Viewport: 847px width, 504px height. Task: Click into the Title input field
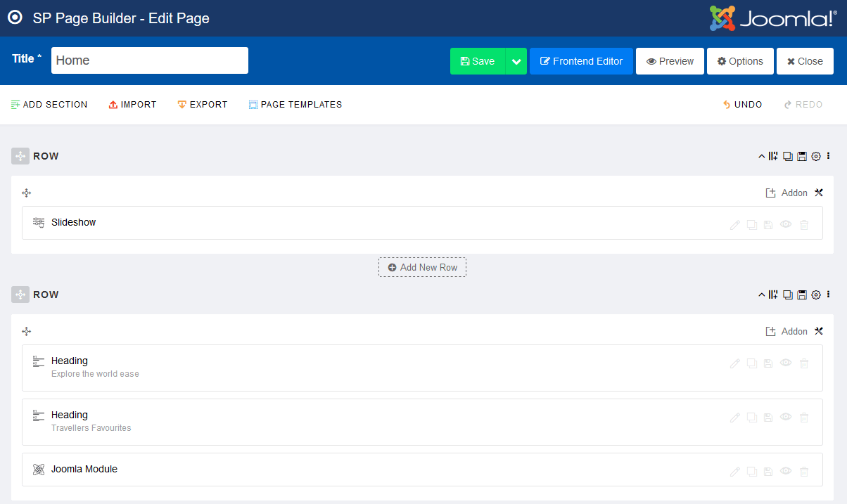click(150, 60)
